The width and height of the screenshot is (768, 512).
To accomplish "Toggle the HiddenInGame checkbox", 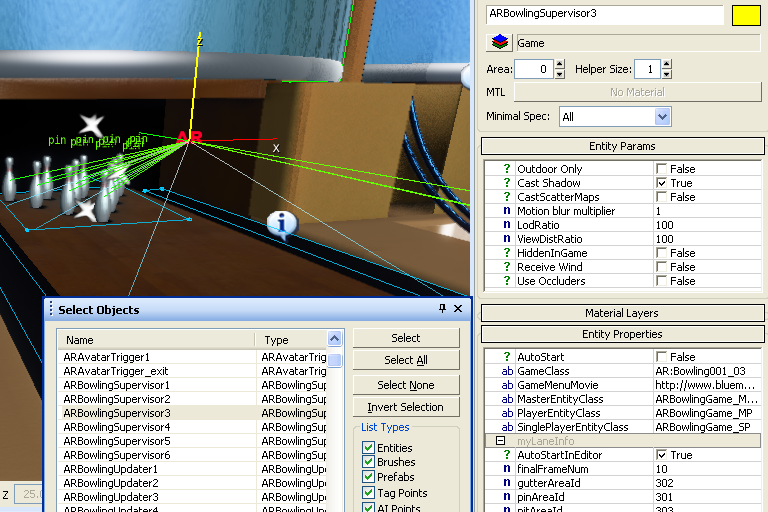I will point(661,253).
